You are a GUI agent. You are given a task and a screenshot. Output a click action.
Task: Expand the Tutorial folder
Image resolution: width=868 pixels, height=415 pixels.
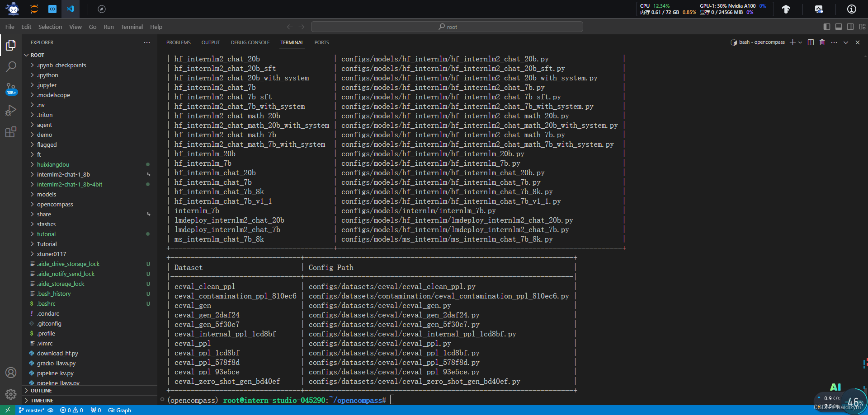(x=90, y=244)
